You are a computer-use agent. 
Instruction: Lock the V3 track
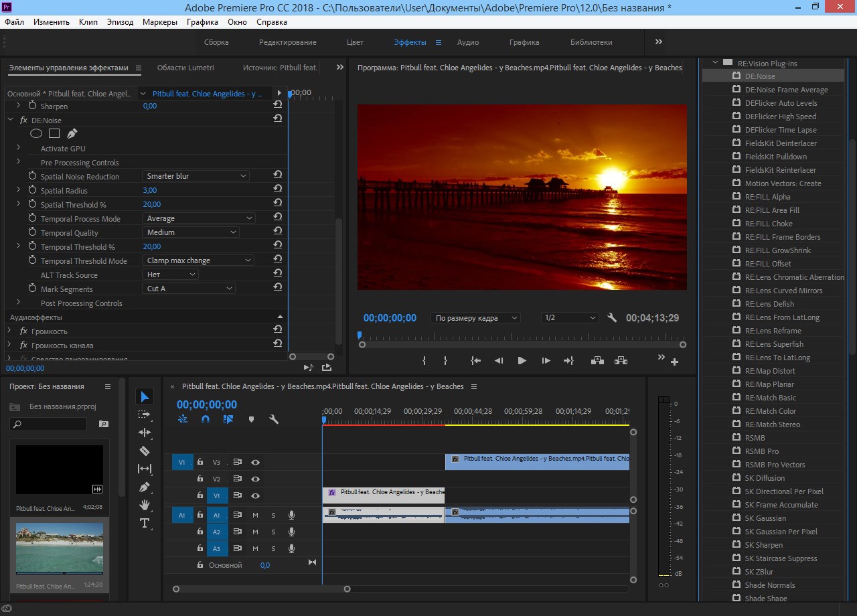click(200, 461)
